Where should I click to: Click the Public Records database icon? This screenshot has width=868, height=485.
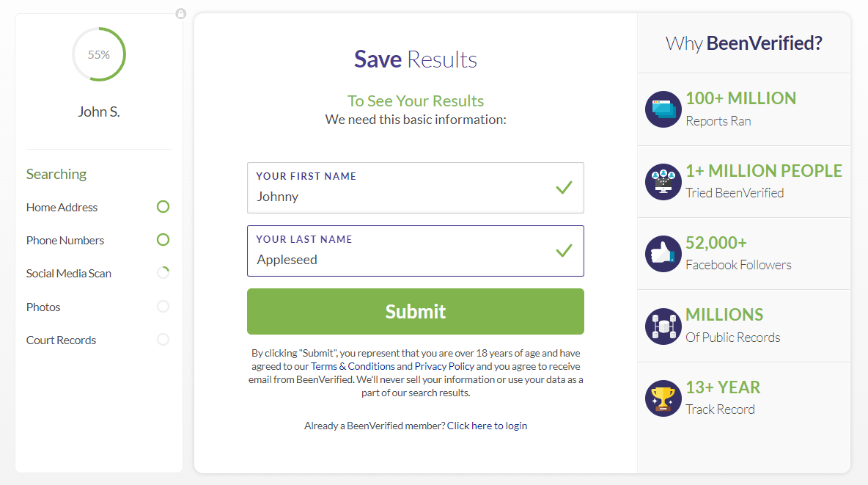[663, 327]
